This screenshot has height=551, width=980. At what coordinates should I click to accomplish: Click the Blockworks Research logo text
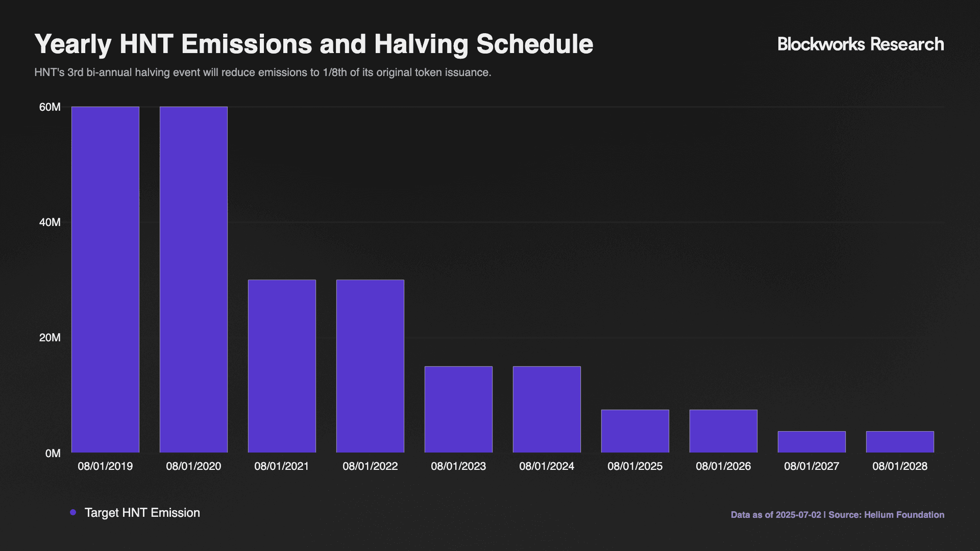[x=861, y=44]
